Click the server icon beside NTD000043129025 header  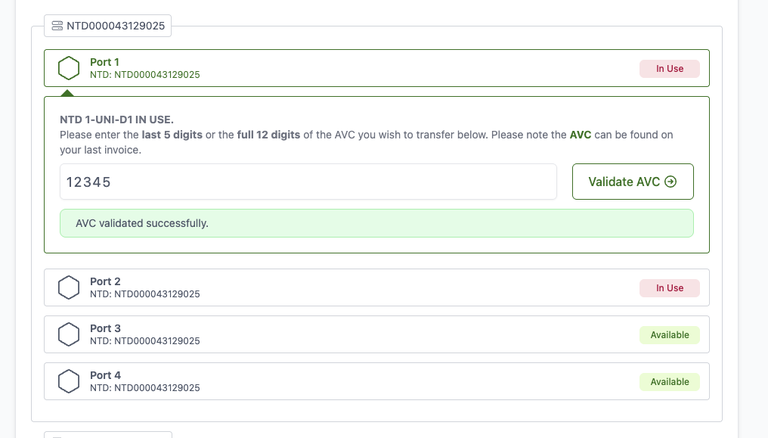(57, 25)
